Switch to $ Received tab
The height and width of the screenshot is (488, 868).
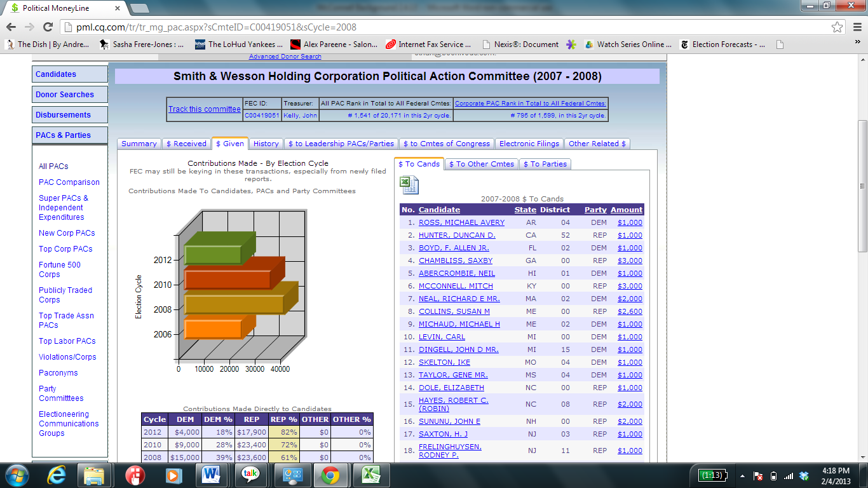point(186,144)
